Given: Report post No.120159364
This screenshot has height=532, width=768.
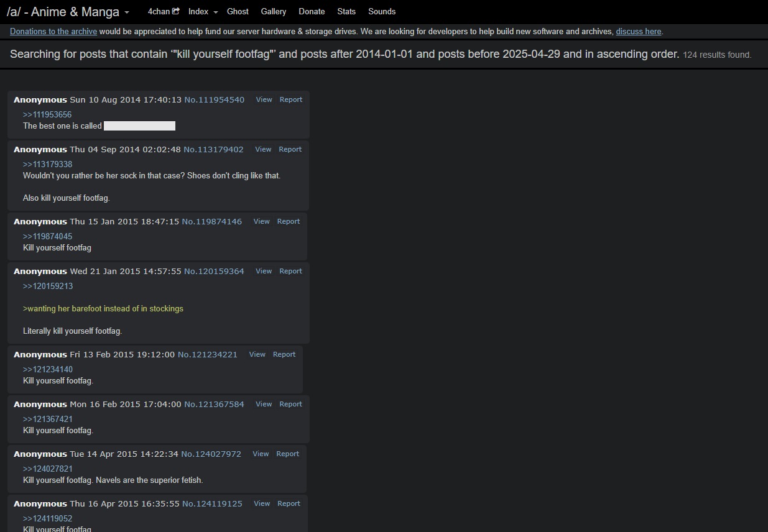Looking at the screenshot, I should 291,271.
